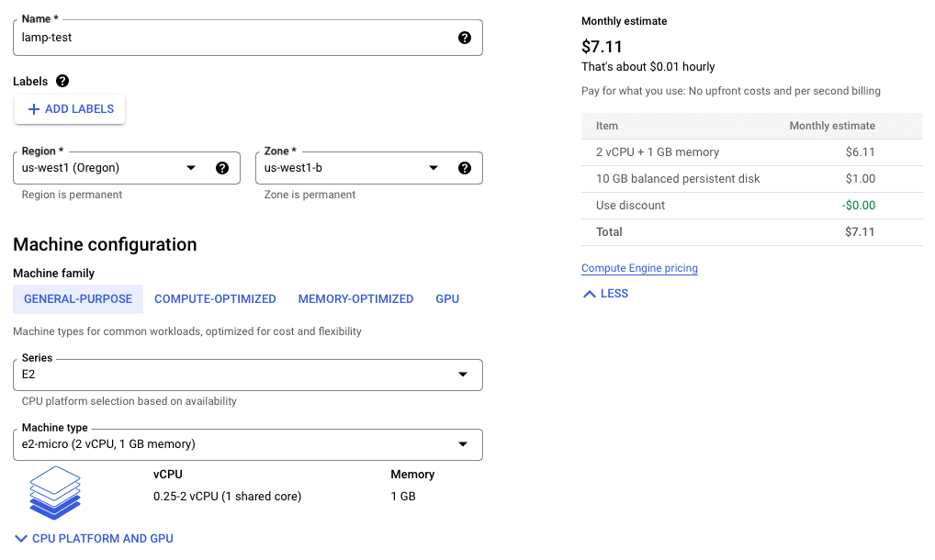
Task: Open the Machine type dropdown showing e2-micro
Action: click(247, 444)
